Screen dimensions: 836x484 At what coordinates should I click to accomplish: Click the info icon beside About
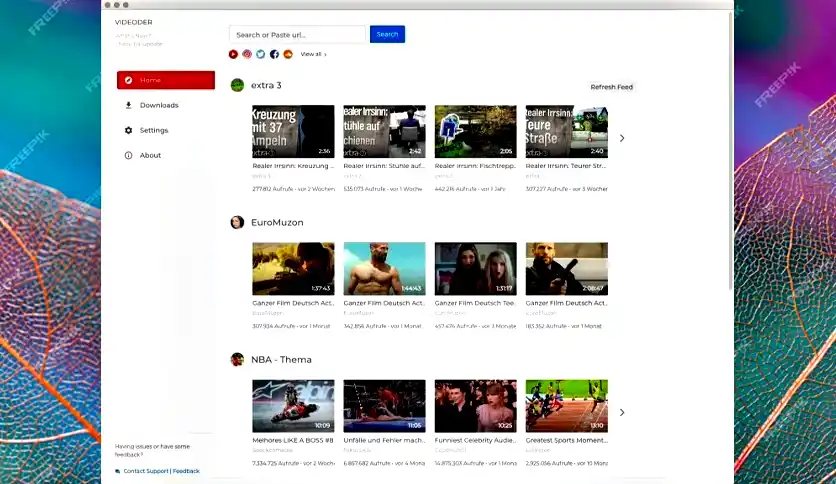click(128, 155)
